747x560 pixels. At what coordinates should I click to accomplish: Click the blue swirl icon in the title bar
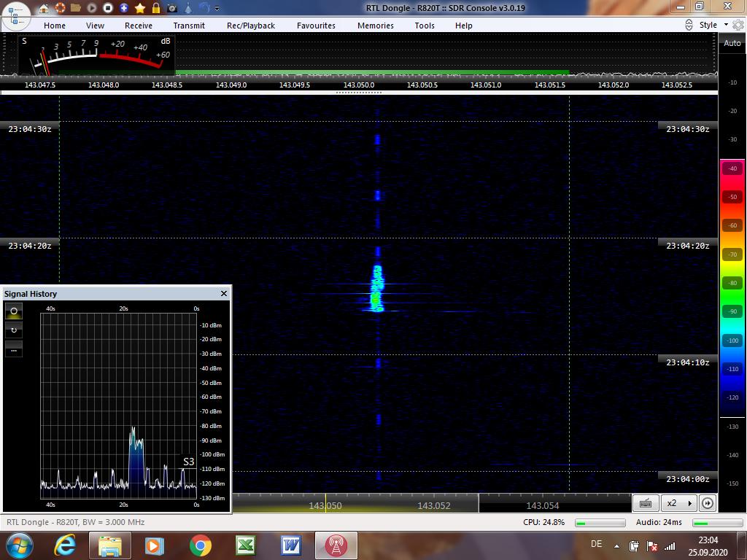pyautogui.click(x=204, y=7)
